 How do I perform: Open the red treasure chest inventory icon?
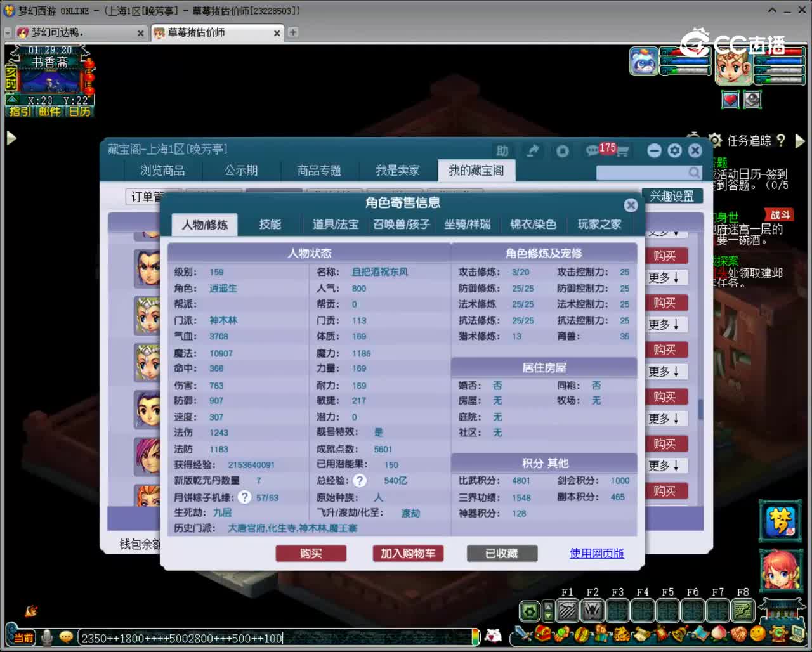click(x=543, y=633)
